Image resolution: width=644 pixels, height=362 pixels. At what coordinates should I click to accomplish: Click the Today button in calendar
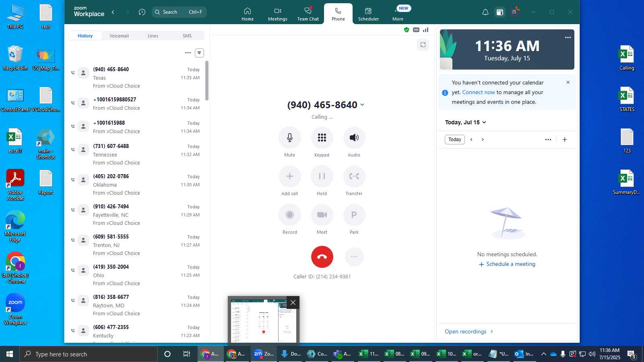pos(455,140)
